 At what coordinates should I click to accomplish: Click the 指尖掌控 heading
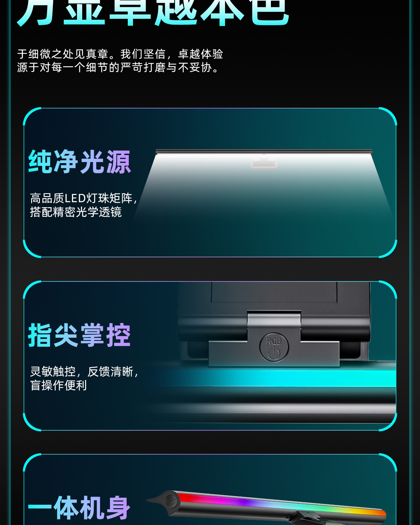point(79,335)
